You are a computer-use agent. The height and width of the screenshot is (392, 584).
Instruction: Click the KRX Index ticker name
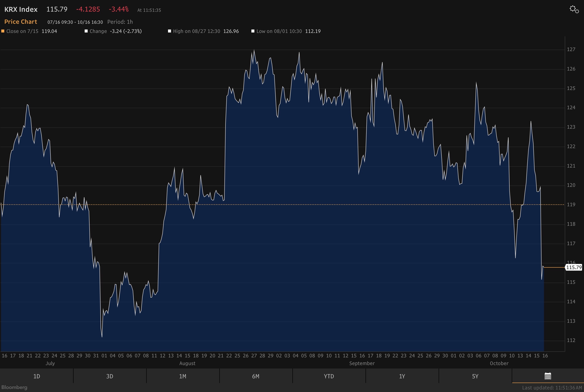pos(21,9)
